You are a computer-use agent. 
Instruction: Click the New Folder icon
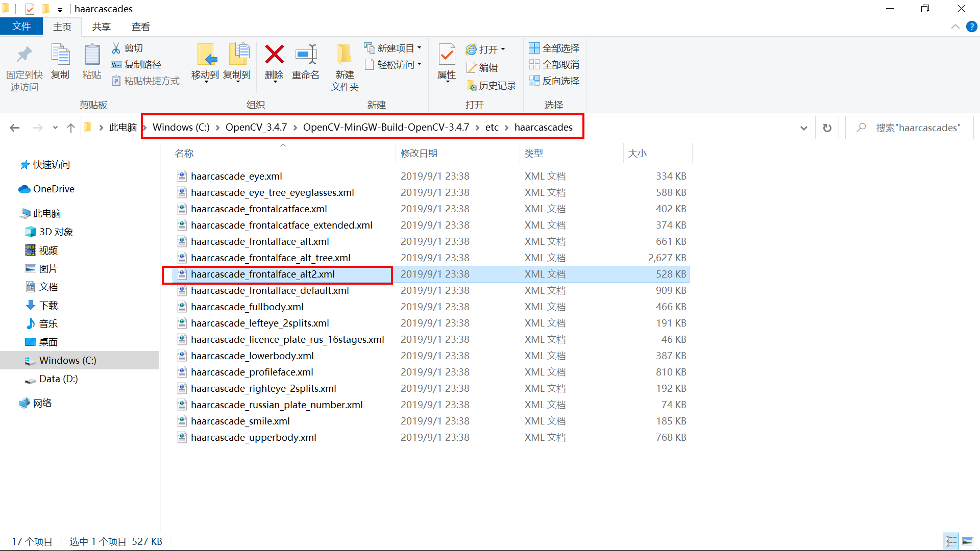pos(345,55)
